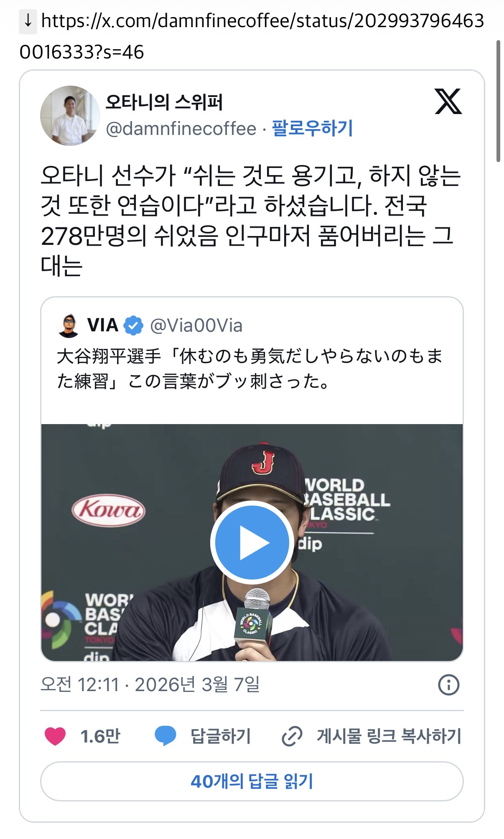Viewport: 504px width, 839px height.
Task: Click the chain link copy icon
Action: pyautogui.click(x=292, y=736)
